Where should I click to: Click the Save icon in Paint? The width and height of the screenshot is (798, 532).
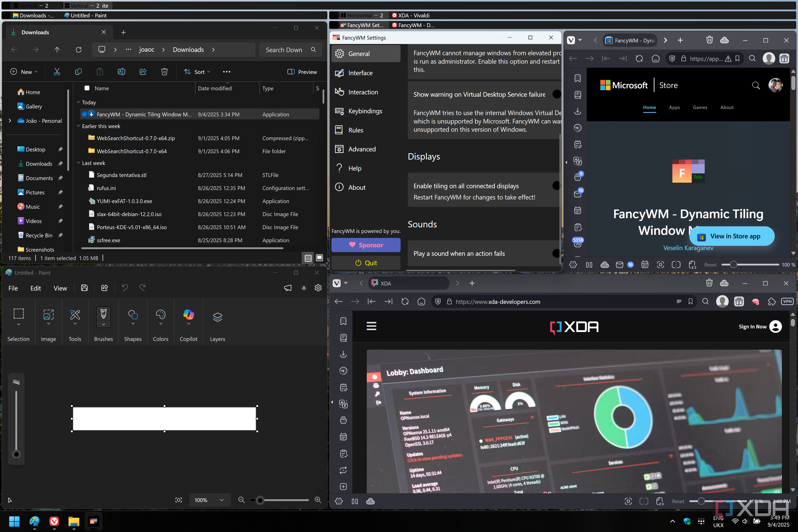pos(84,288)
